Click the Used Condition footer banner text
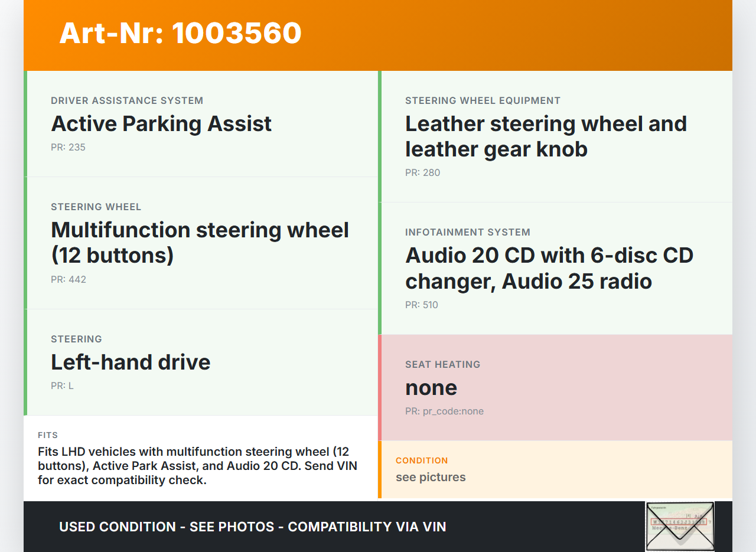Image resolution: width=756 pixels, height=552 pixels. 252,527
